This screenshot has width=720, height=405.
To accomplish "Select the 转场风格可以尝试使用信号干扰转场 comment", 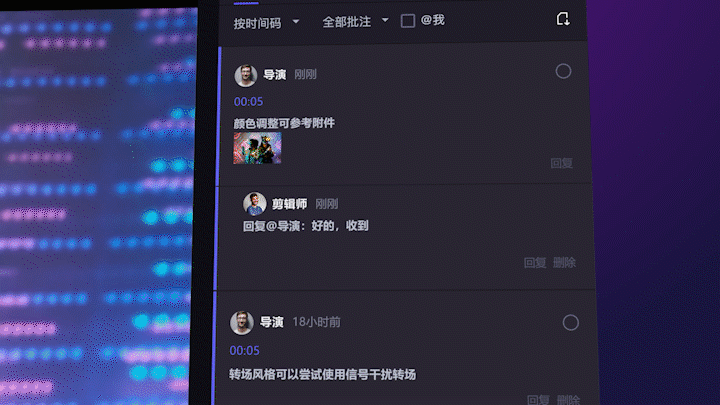I will tap(322, 375).
